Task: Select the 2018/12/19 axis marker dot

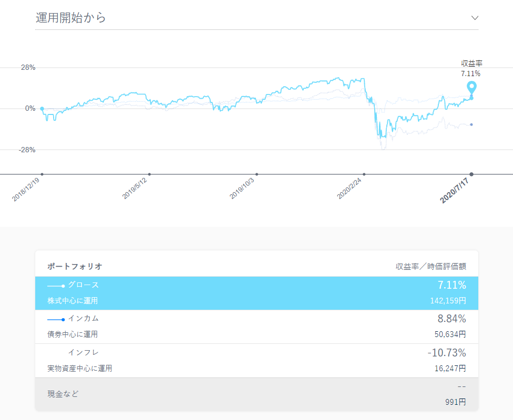Action: click(x=42, y=174)
